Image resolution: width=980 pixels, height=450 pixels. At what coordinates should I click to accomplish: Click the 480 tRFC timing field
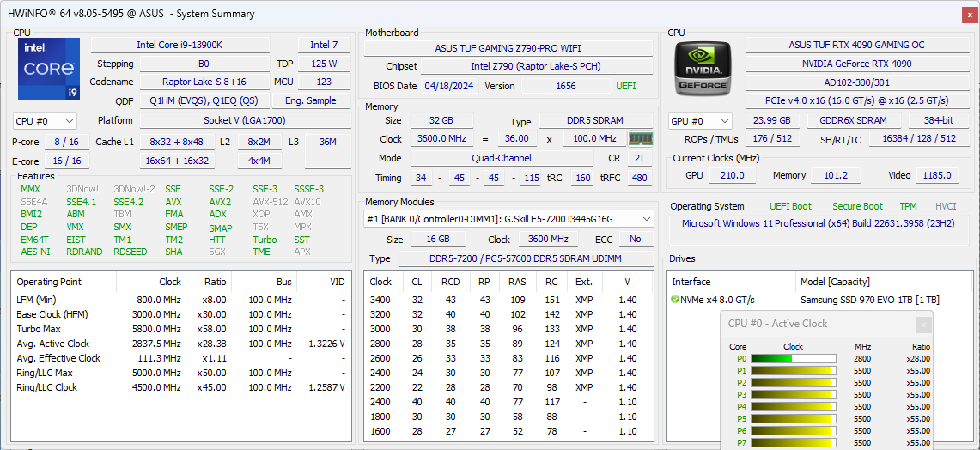coord(637,178)
